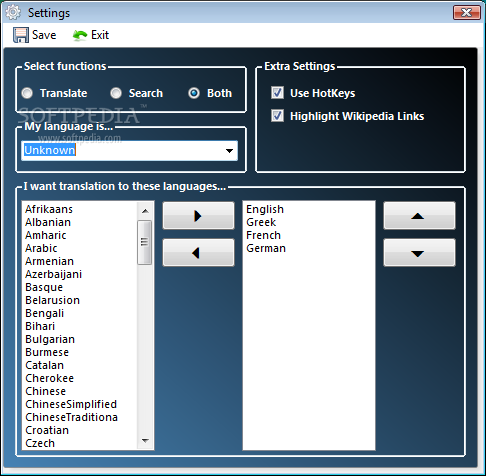The width and height of the screenshot is (486, 476).
Task: Click language list scroll down arrow
Action: point(145,441)
